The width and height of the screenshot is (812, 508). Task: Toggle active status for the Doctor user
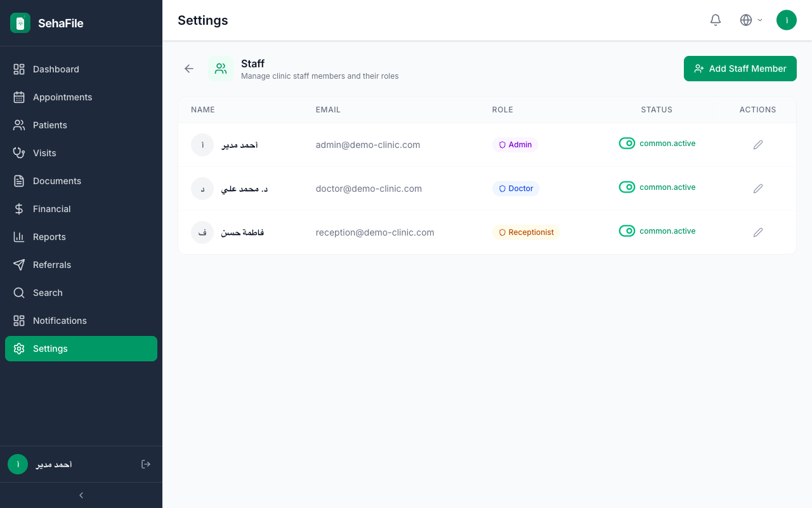(x=627, y=187)
